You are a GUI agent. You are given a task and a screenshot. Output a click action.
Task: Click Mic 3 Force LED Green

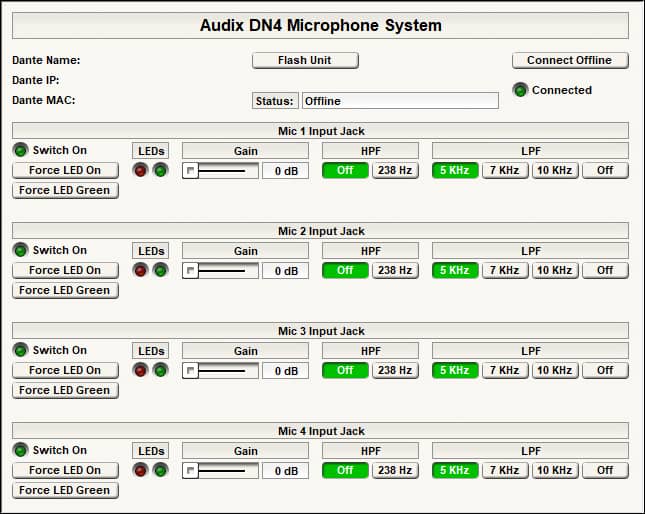point(65,390)
